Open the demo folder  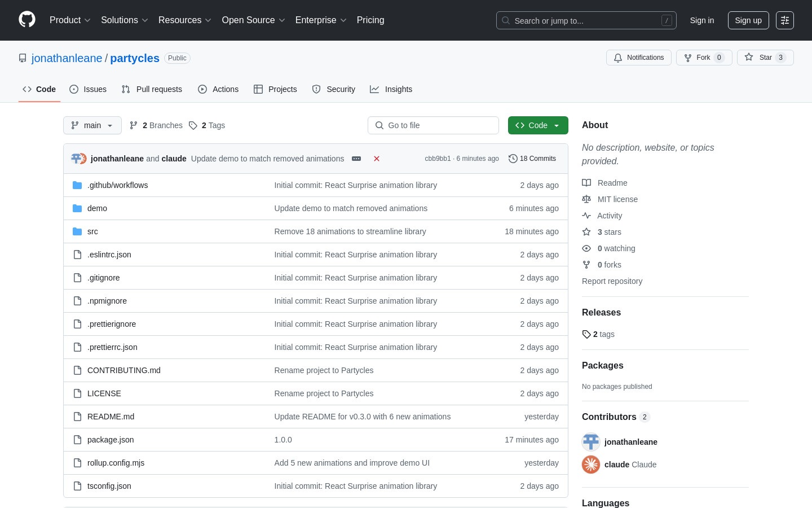pyautogui.click(x=97, y=208)
